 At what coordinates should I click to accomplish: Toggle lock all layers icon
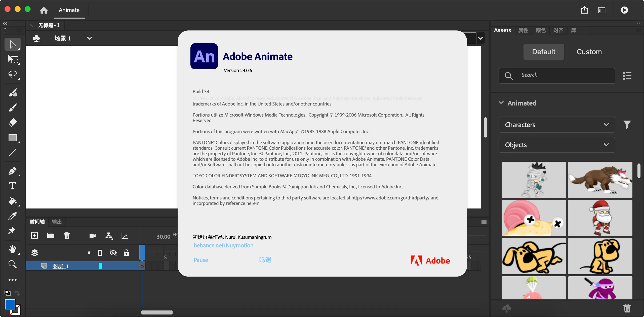[x=126, y=253]
